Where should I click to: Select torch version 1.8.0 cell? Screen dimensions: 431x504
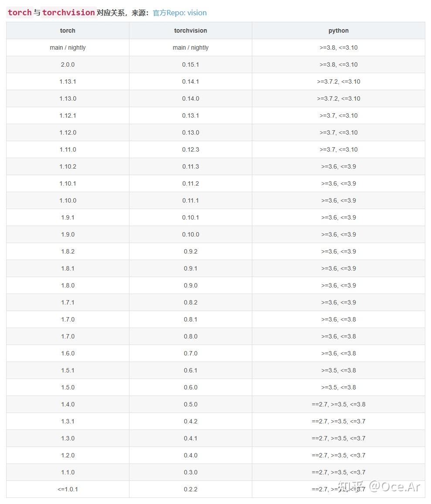pyautogui.click(x=68, y=285)
